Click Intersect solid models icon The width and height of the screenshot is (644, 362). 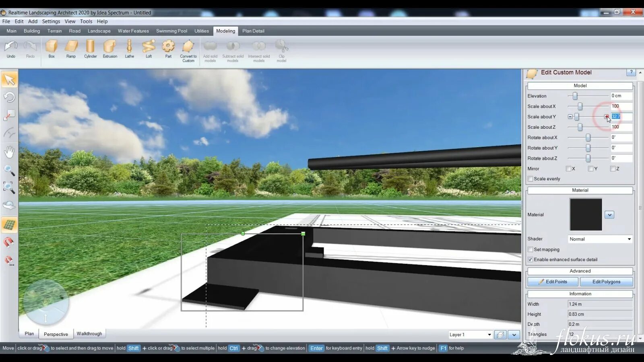pyautogui.click(x=259, y=47)
